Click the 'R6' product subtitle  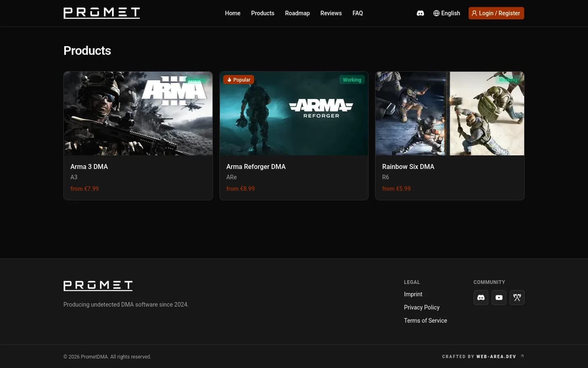(385, 177)
